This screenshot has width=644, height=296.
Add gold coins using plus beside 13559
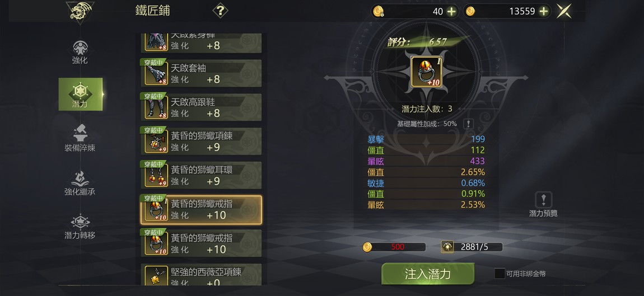(543, 12)
